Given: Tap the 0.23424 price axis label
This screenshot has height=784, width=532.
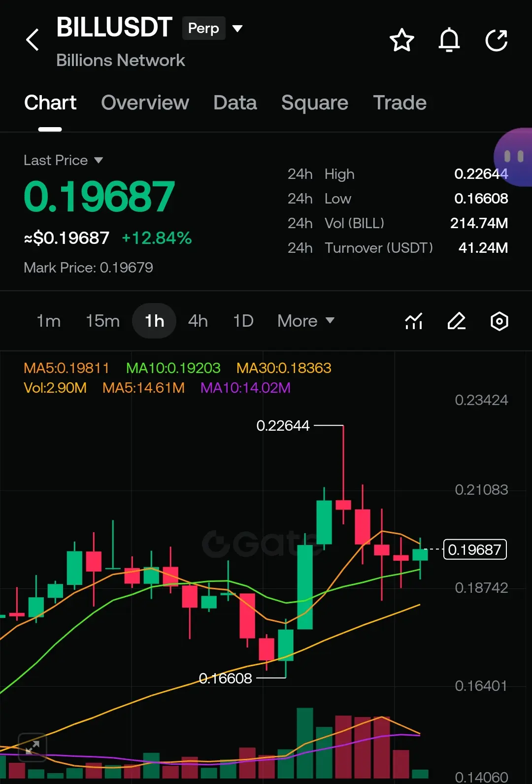Looking at the screenshot, I should [x=481, y=400].
